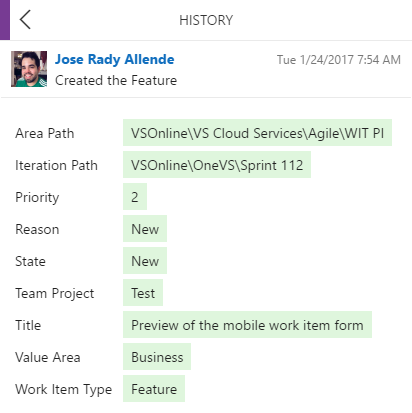This screenshot has height=413, width=412.
Task: Select the Value Area value Business
Action: 157,357
